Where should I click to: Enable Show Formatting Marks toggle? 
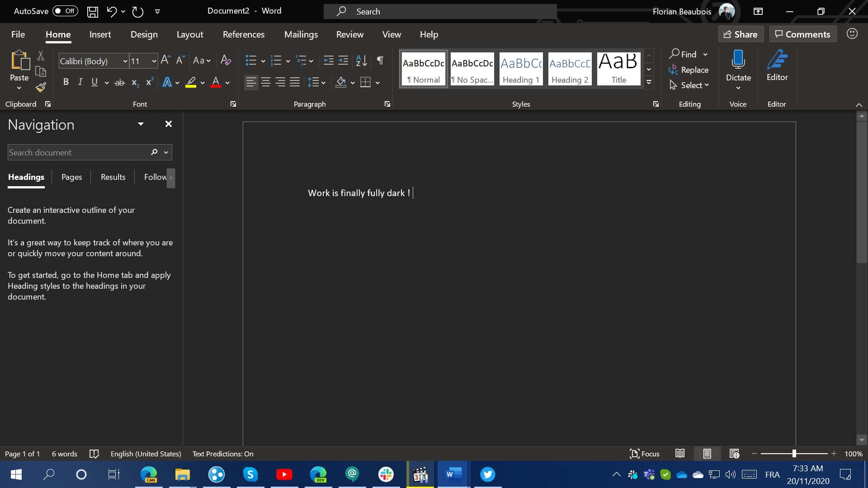pyautogui.click(x=380, y=60)
